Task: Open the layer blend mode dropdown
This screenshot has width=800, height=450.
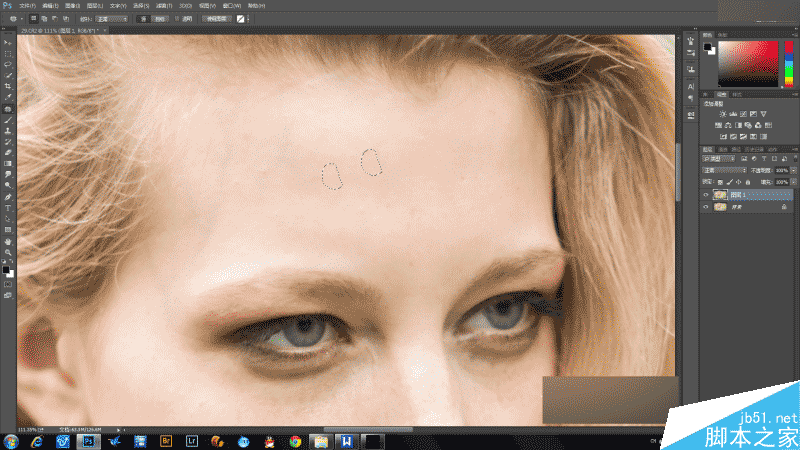Action: pos(724,170)
